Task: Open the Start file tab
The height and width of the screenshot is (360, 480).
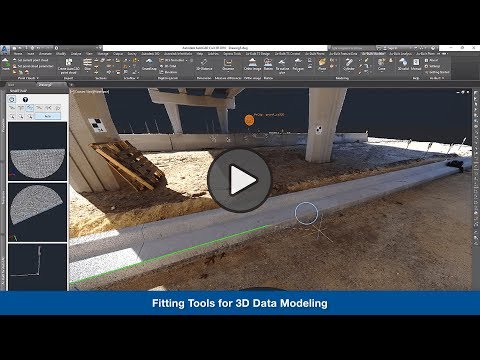Action: click(x=11, y=85)
